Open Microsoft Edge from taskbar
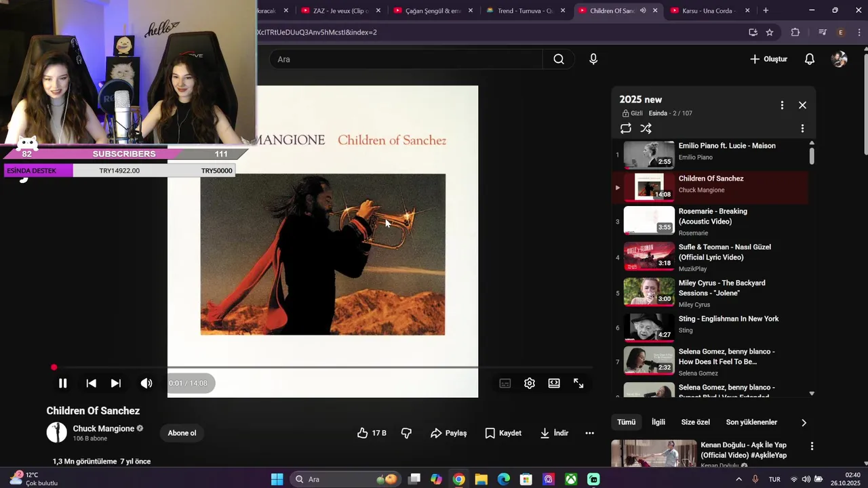Viewport: 868px width, 488px height. click(503, 479)
